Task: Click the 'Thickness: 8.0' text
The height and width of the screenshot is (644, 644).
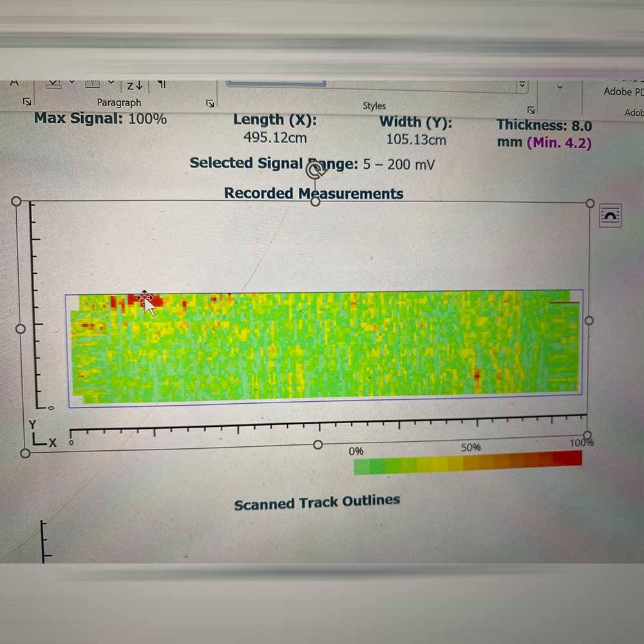Action: [x=544, y=125]
